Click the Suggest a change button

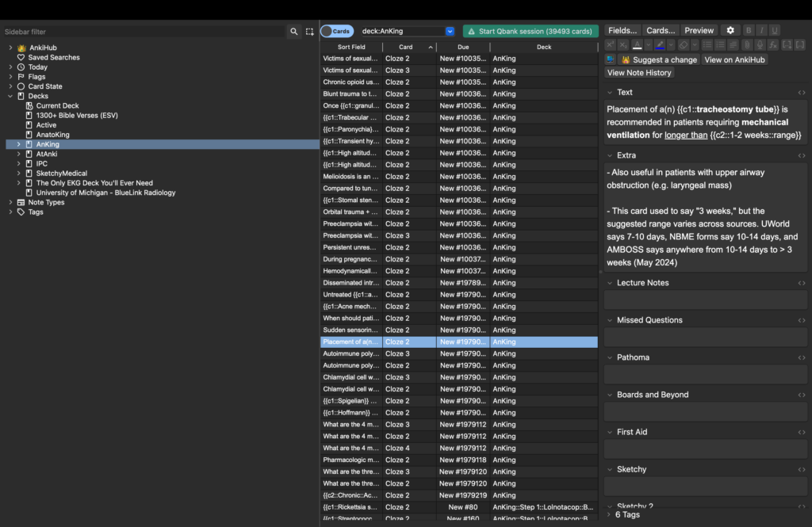point(659,59)
